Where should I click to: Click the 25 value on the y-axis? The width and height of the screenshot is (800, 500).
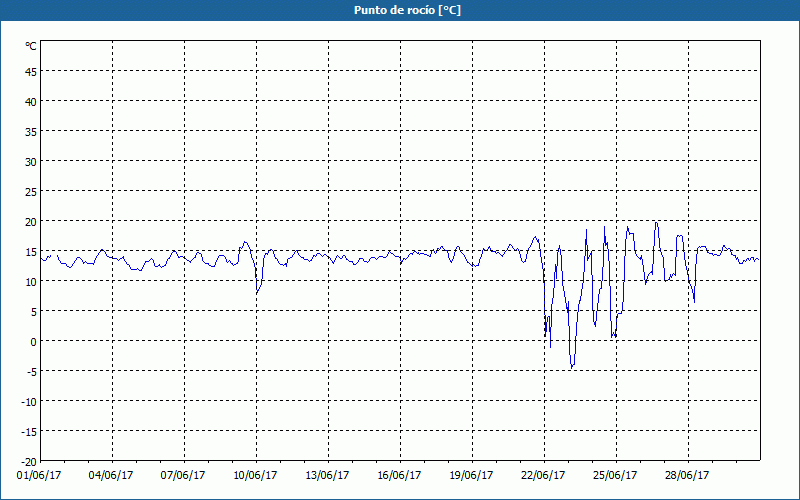pyautogui.click(x=31, y=192)
